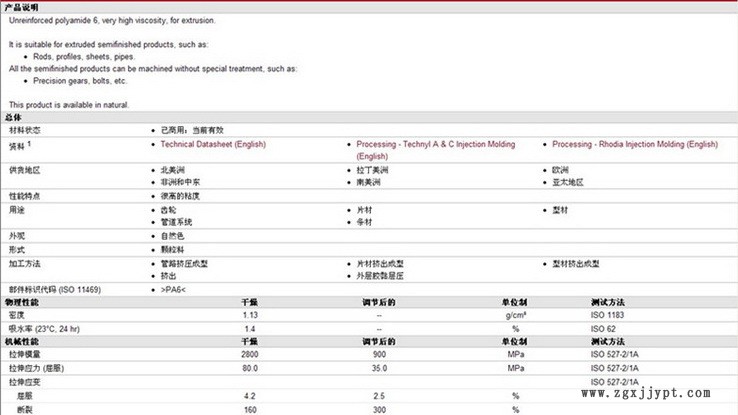Screen dimensions: 738x415
Task: Click the 供货地区 row label
Action: coord(24,170)
